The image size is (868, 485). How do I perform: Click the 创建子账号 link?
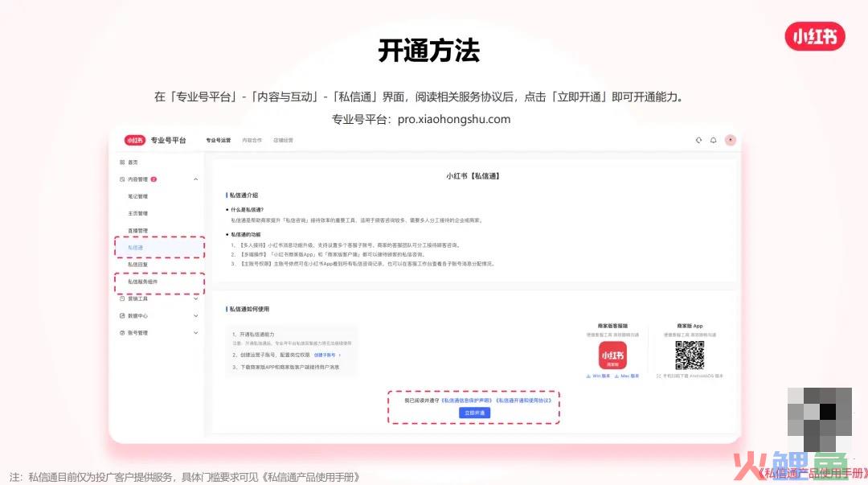click(x=326, y=355)
